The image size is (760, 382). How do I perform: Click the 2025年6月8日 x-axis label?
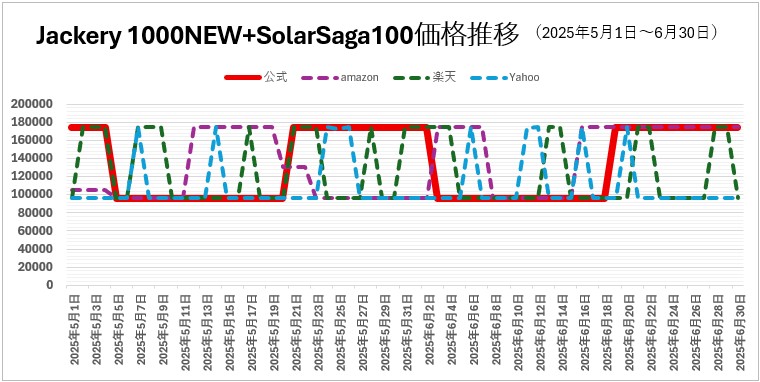click(497, 330)
